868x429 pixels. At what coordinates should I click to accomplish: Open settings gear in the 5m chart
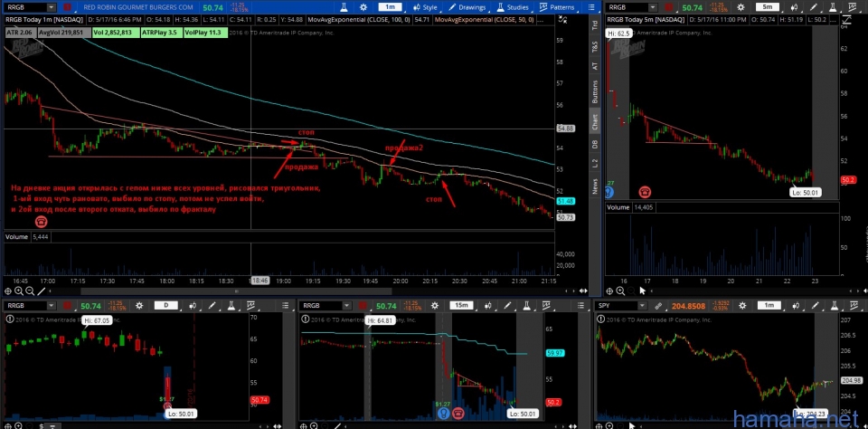[x=741, y=7]
